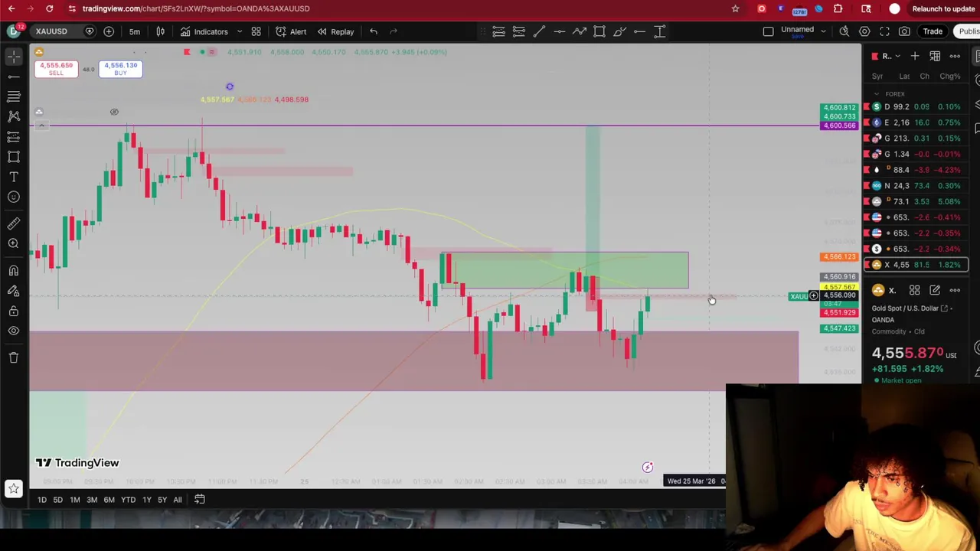Expand the Unnamed layout dropdown
Image resolution: width=980 pixels, height=551 pixels.
pos(823,31)
